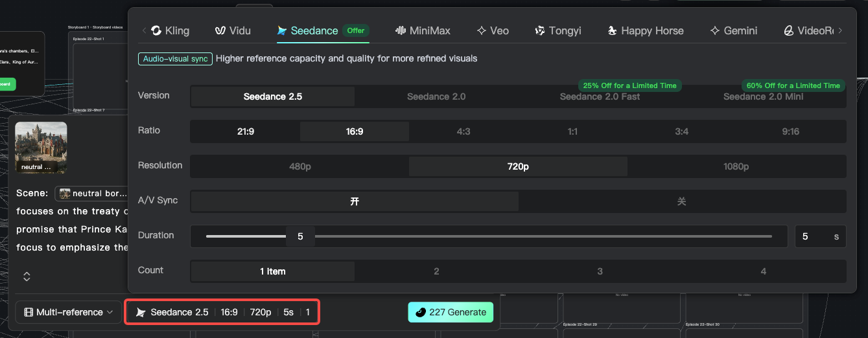Click the Seedance icon in settings summary
The image size is (868, 338).
(x=141, y=312)
